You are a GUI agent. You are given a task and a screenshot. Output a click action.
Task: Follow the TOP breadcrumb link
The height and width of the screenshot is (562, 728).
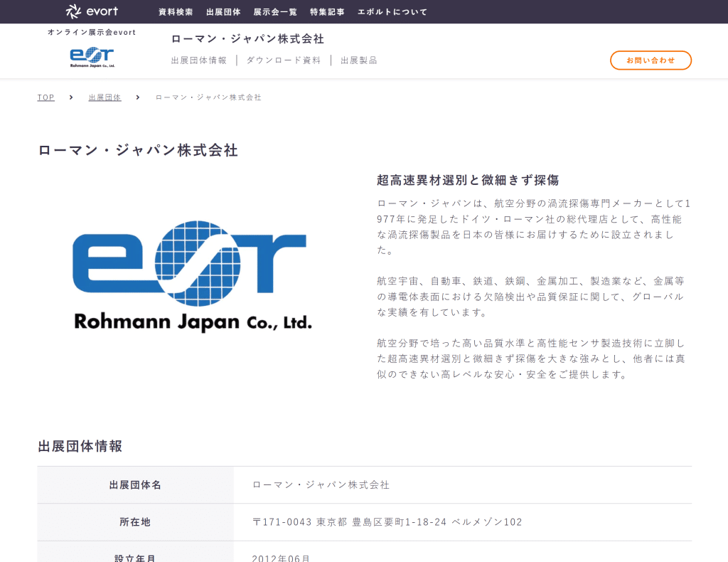tap(46, 97)
